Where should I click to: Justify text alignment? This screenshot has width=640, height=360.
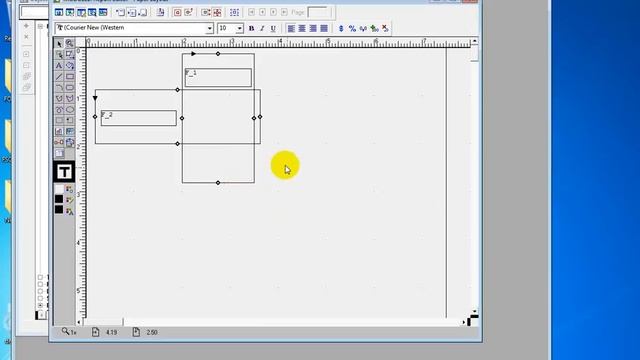point(324,28)
